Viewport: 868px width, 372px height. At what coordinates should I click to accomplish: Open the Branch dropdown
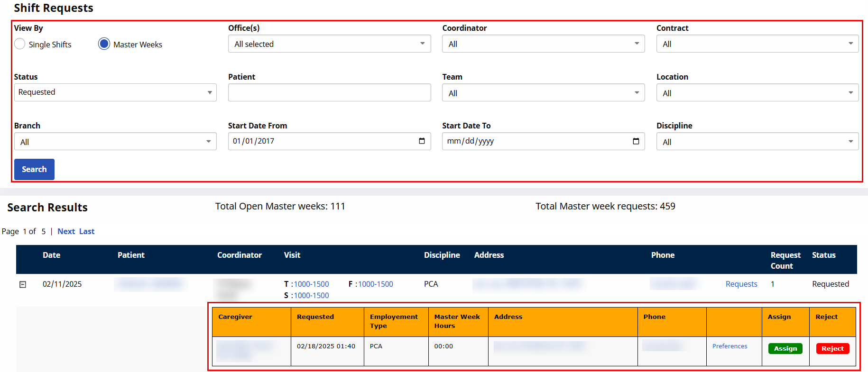(x=115, y=142)
